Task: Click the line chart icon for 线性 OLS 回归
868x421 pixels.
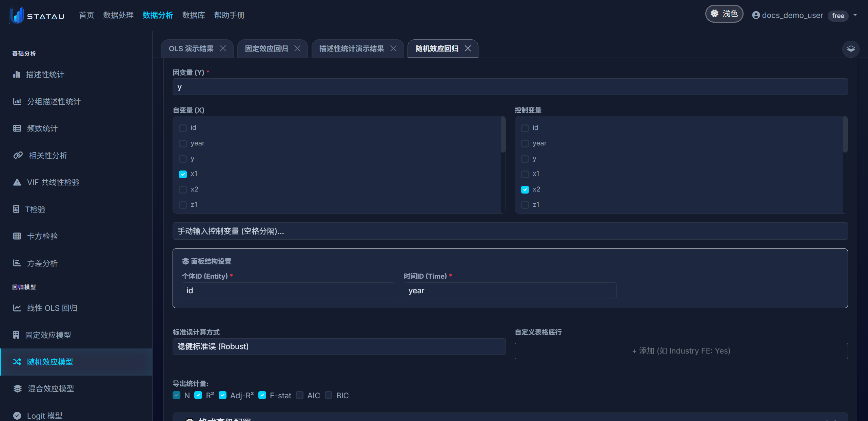Action: coord(17,308)
